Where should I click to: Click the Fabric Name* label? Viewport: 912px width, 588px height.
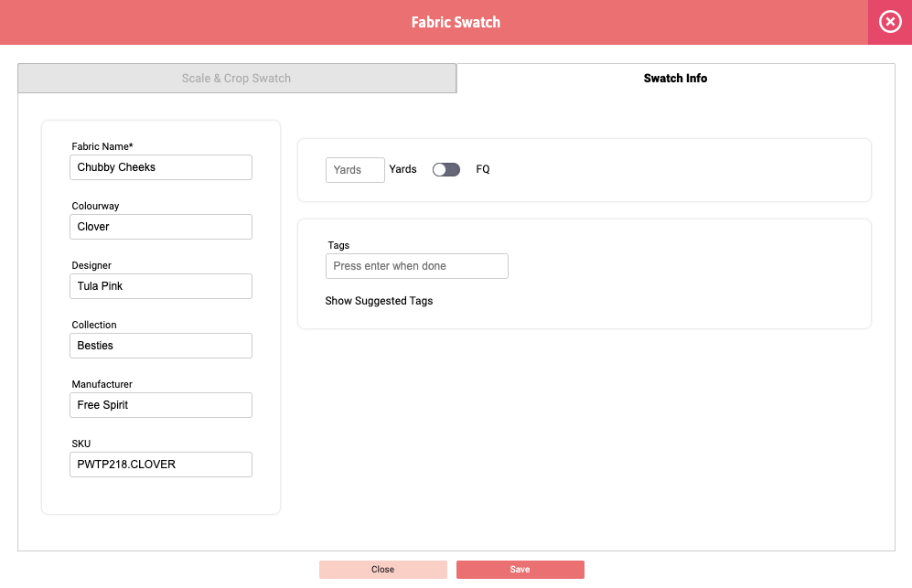coord(102,146)
